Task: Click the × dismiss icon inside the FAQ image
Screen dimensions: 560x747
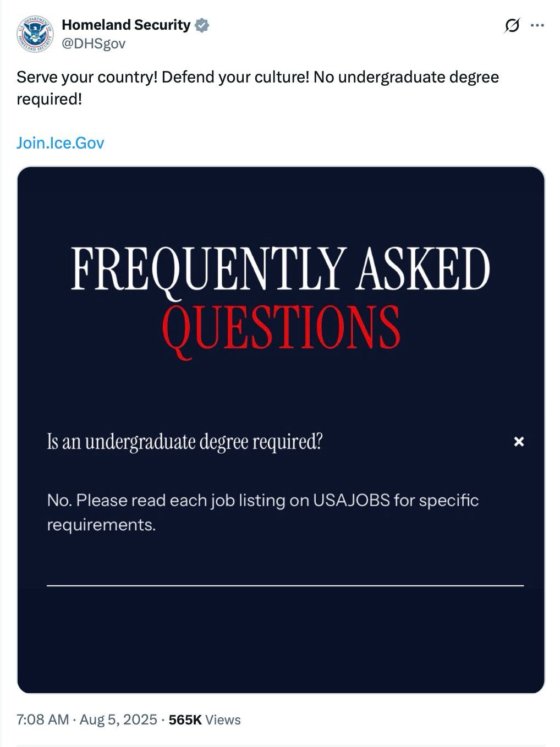Action: [x=518, y=441]
